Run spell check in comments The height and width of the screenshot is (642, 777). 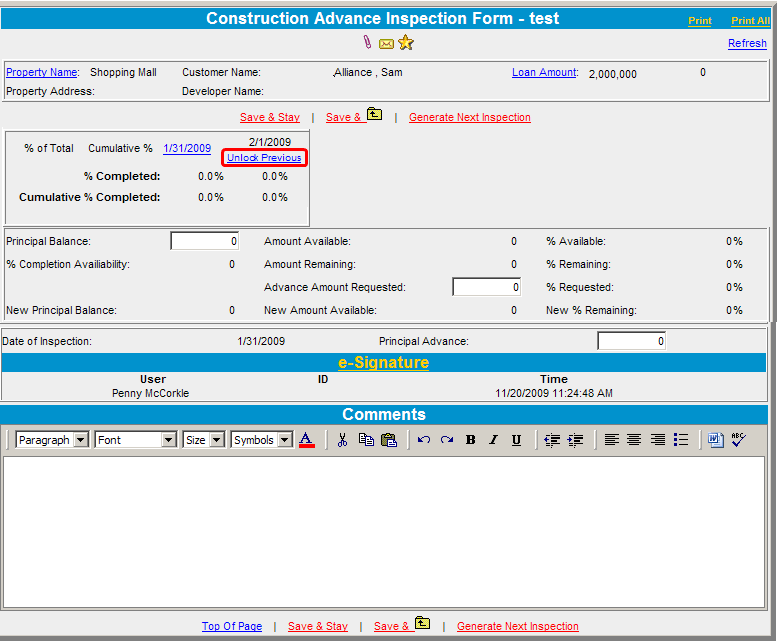(739, 439)
